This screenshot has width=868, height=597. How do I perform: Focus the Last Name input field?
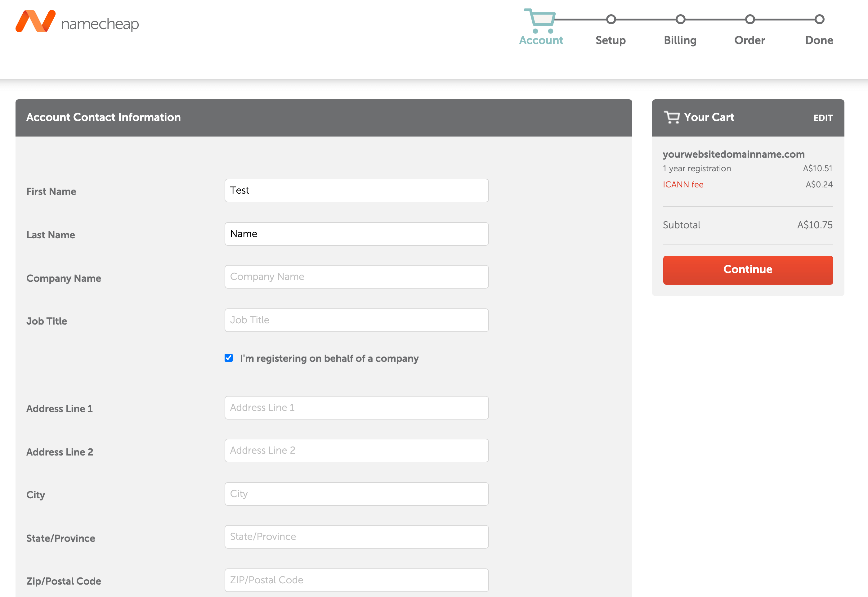click(356, 234)
